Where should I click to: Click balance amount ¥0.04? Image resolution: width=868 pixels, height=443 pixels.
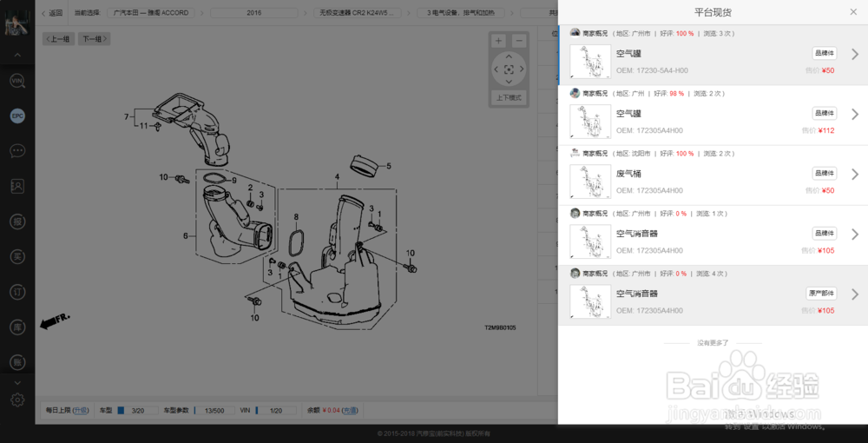tap(331, 410)
